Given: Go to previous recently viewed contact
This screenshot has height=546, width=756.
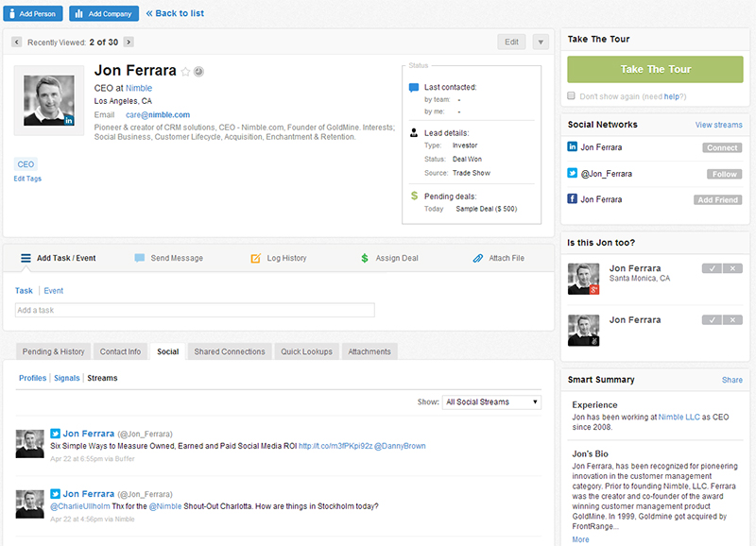Looking at the screenshot, I should click(17, 42).
